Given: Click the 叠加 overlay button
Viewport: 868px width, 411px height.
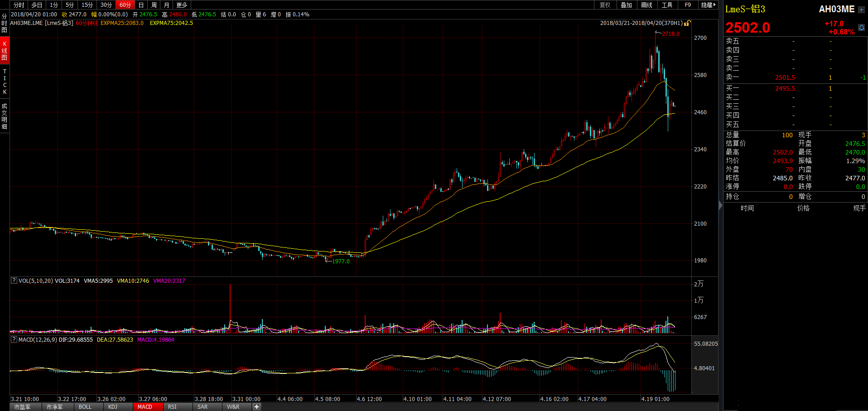Looking at the screenshot, I should pyautogui.click(x=626, y=5).
